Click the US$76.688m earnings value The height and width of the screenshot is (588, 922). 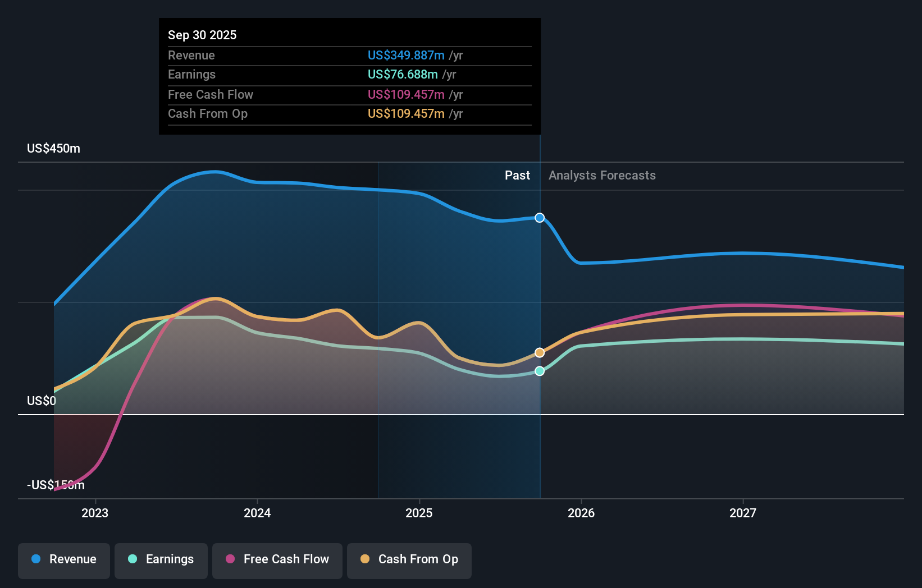pos(403,74)
